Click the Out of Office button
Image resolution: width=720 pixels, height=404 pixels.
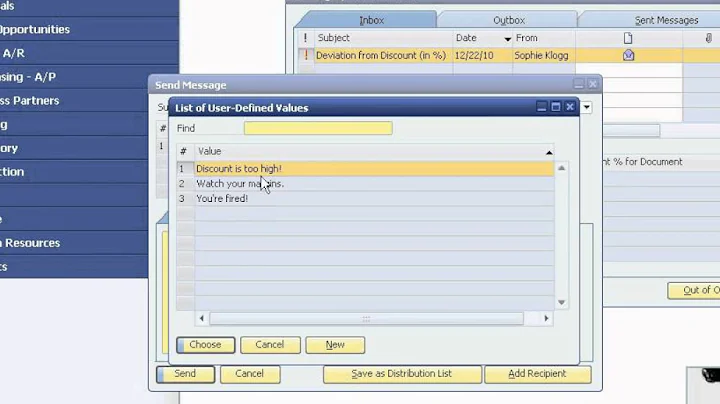click(x=693, y=290)
